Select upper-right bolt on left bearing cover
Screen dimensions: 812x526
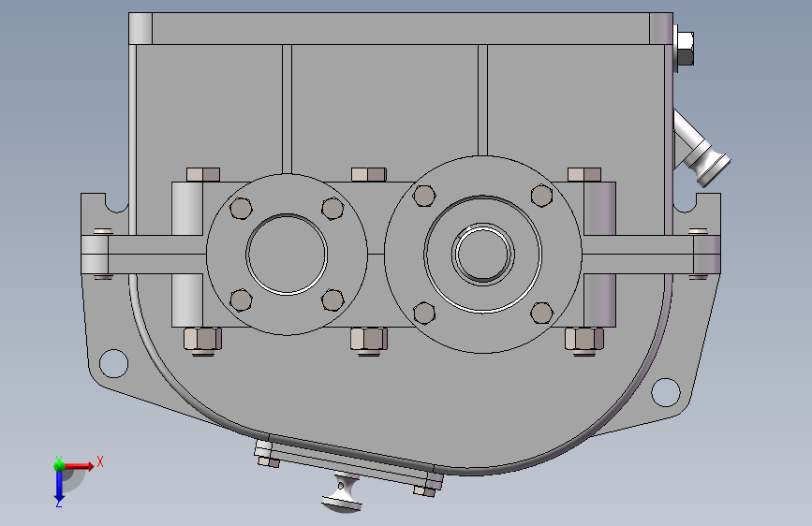coord(332,208)
